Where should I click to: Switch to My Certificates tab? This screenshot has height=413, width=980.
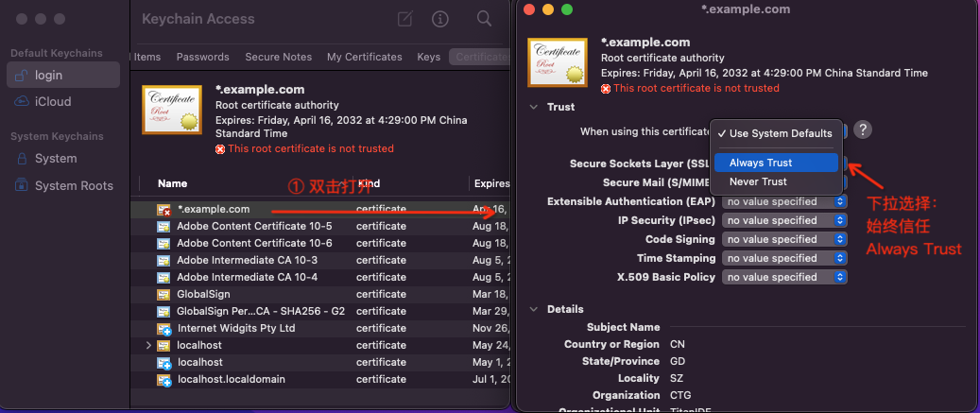[364, 57]
